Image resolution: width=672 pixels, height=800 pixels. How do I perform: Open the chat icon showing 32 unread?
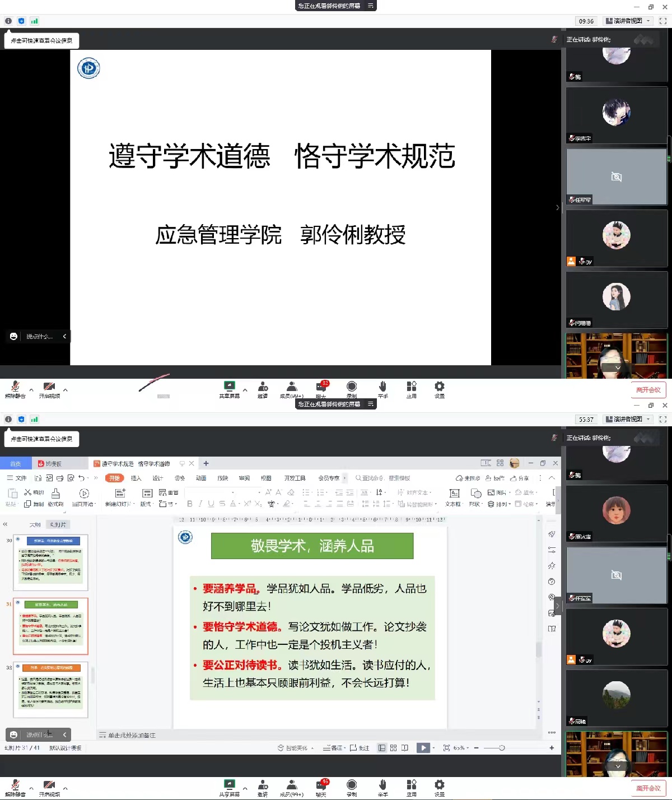tap(321, 387)
